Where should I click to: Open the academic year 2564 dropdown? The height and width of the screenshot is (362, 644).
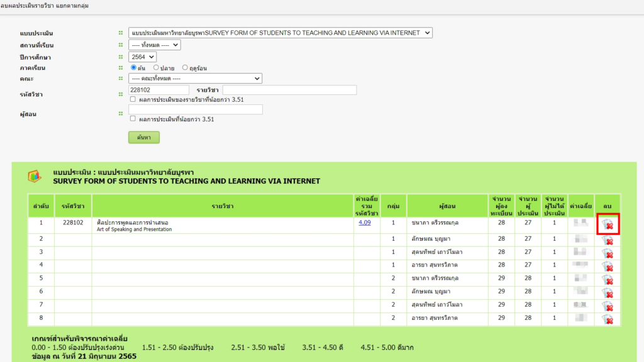[x=142, y=57]
